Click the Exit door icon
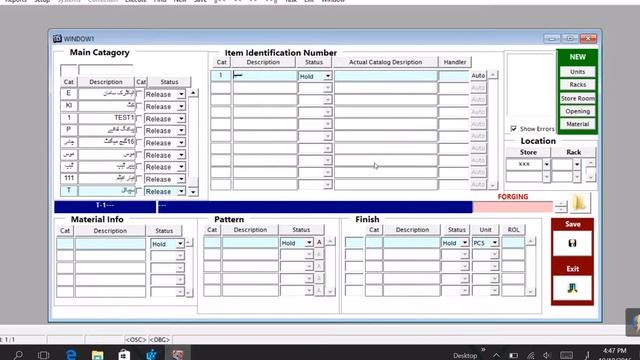The height and width of the screenshot is (360, 640). click(572, 288)
